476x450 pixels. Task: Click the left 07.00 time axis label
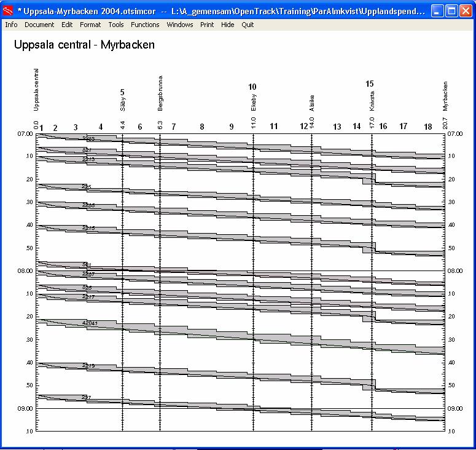point(25,133)
